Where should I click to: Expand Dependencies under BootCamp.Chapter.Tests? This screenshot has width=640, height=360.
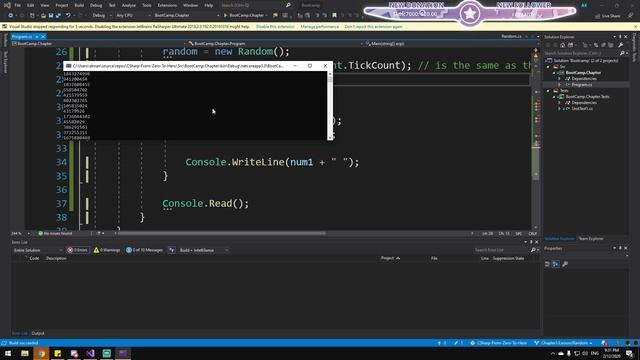coord(560,103)
